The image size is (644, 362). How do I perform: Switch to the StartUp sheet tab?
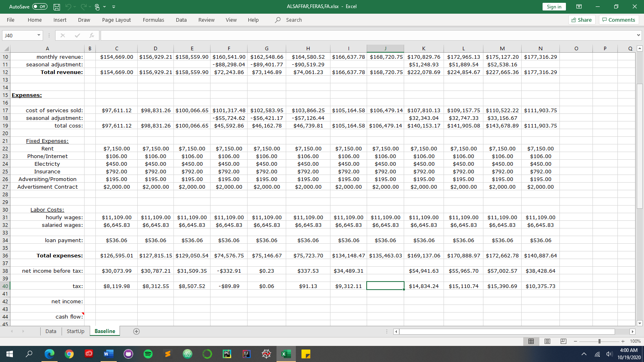pos(75,331)
